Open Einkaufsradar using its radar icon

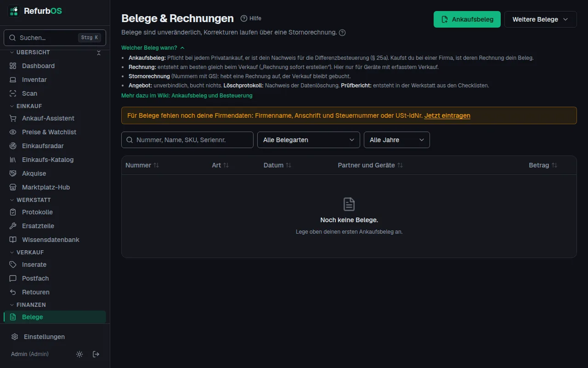click(13, 146)
